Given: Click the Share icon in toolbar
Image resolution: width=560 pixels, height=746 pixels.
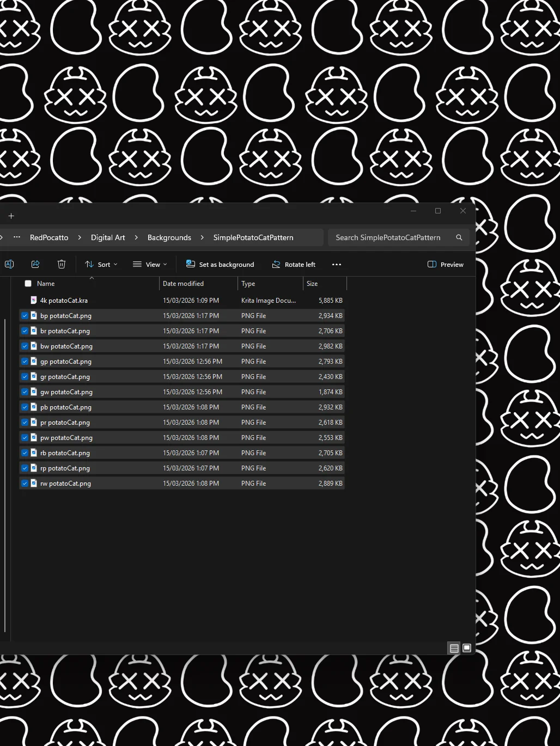Looking at the screenshot, I should point(35,264).
